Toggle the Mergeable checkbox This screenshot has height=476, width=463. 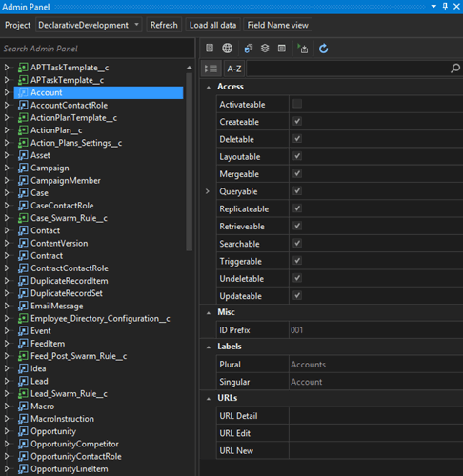(297, 173)
